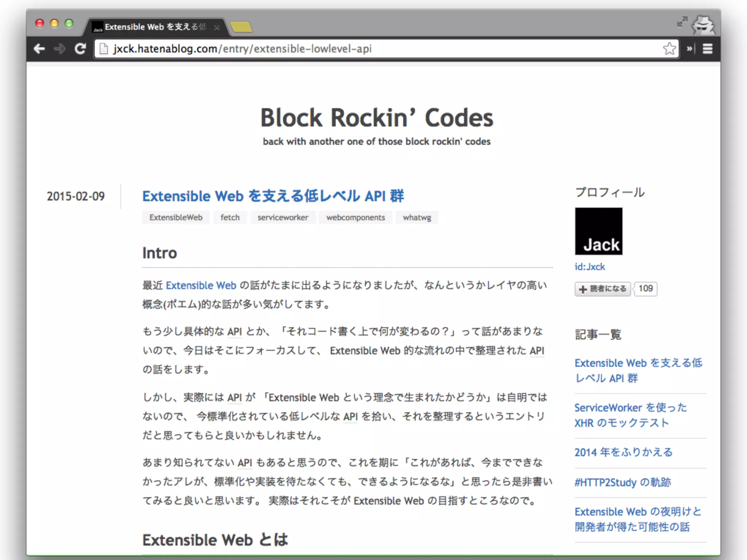
Task: Click the Block Rockin' Codes title
Action: click(x=376, y=118)
